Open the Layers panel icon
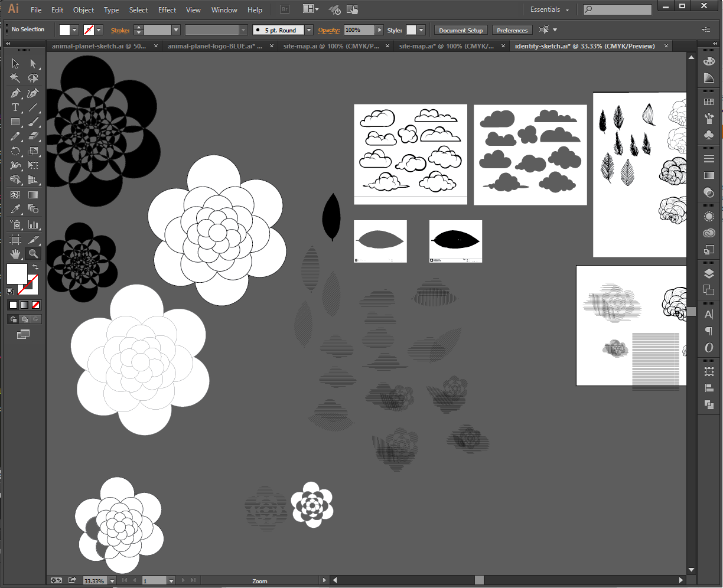Viewport: 723px width, 588px height. (709, 273)
